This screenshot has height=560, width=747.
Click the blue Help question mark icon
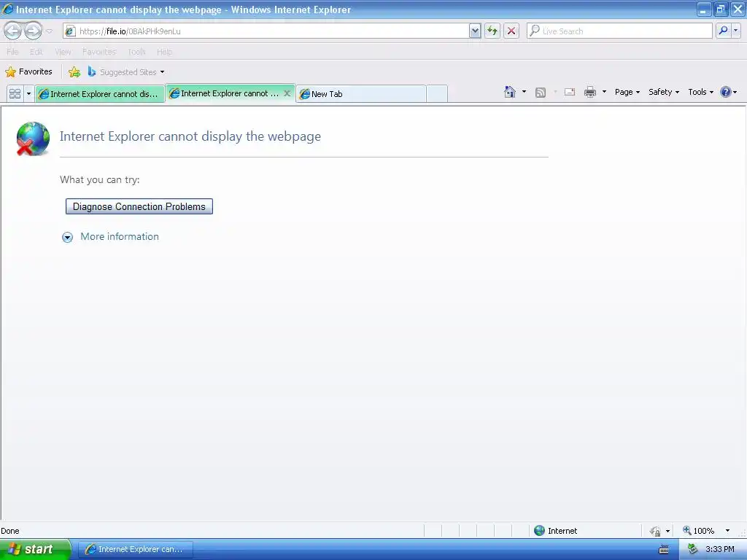tap(726, 92)
